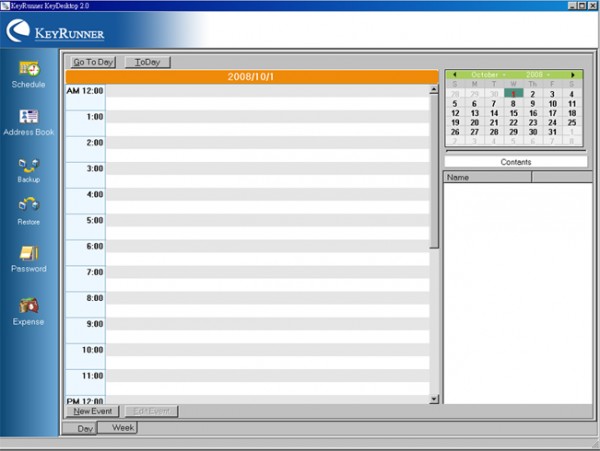Screen dimensions: 600x451
Task: Click the schedule vertical scrollbar thumb
Action: (434, 171)
